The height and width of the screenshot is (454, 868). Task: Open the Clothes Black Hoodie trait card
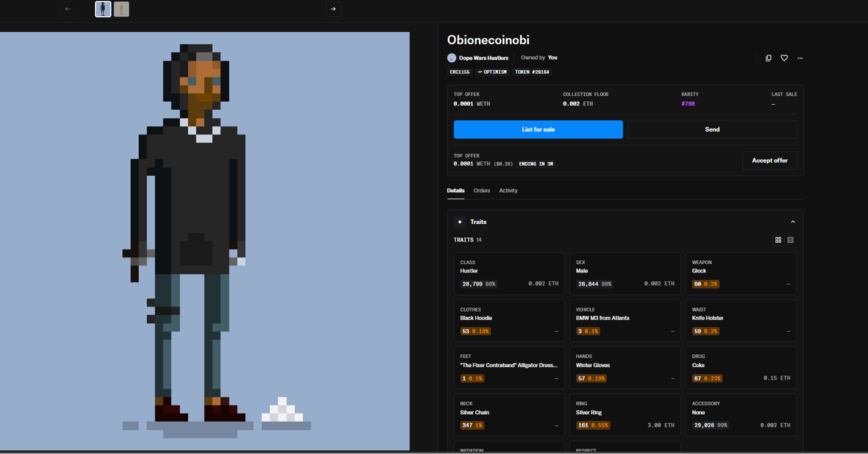pos(509,322)
